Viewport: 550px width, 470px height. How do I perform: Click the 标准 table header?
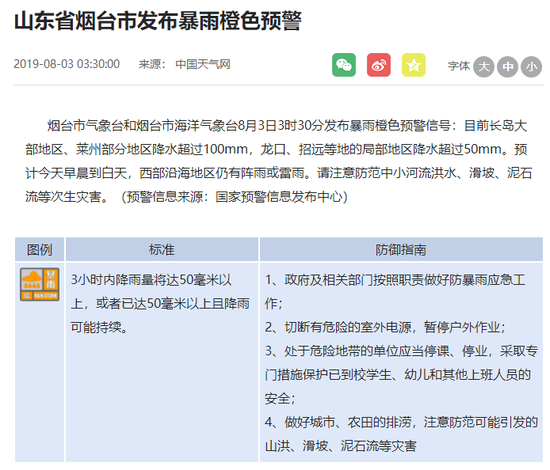coord(162,250)
